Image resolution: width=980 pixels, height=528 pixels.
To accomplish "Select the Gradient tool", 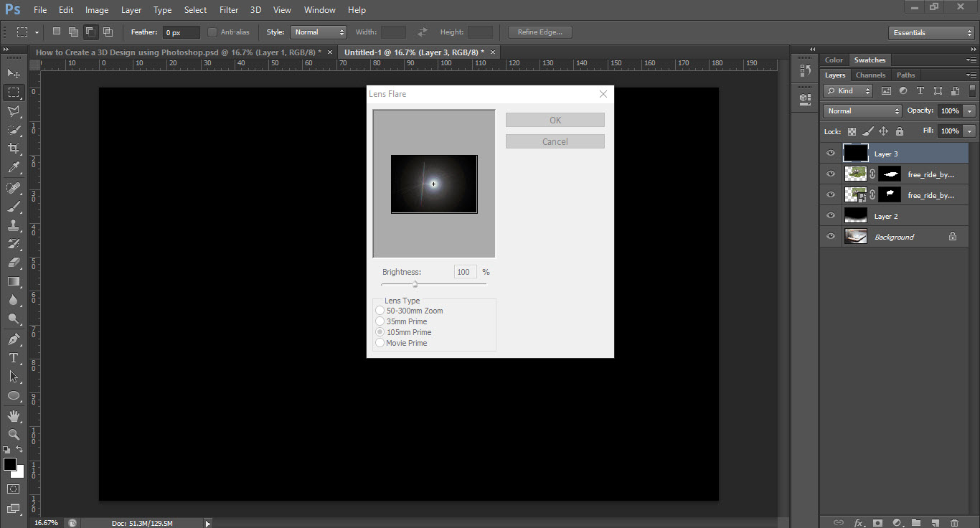I will [x=14, y=281].
